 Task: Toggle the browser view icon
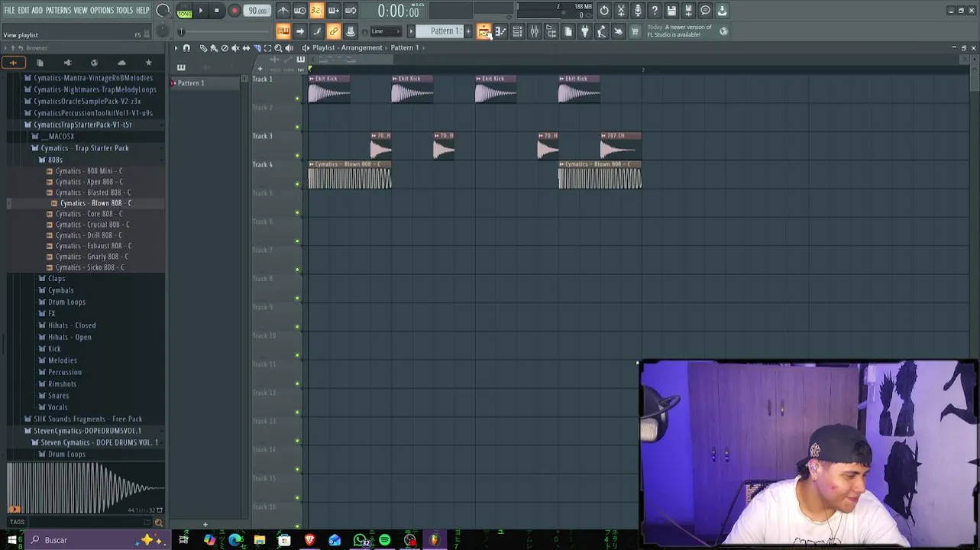(551, 31)
